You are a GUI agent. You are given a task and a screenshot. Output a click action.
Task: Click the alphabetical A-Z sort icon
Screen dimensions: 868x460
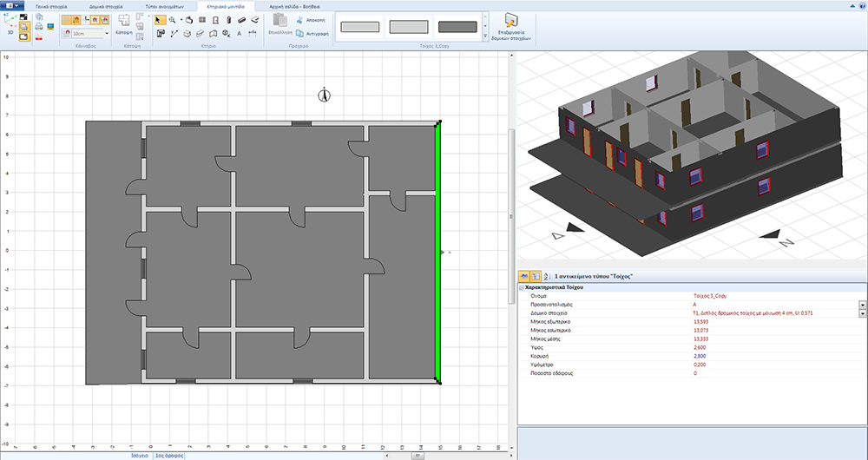coord(545,275)
